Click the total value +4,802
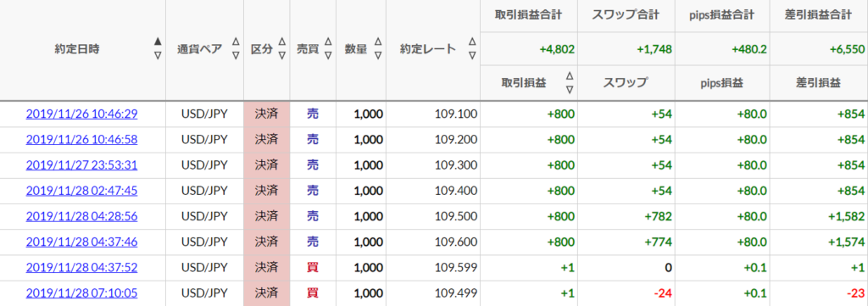This screenshot has height=306, width=868. point(557,49)
